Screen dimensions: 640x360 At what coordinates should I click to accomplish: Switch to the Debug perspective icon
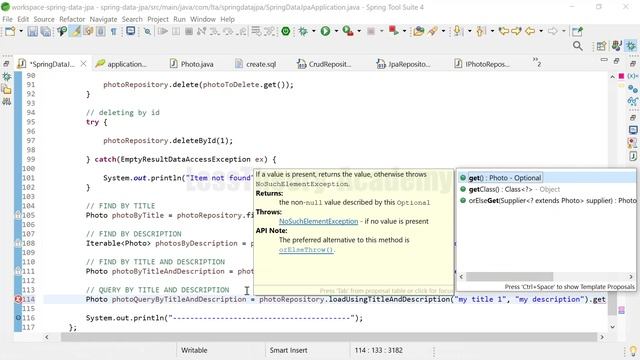631,46
